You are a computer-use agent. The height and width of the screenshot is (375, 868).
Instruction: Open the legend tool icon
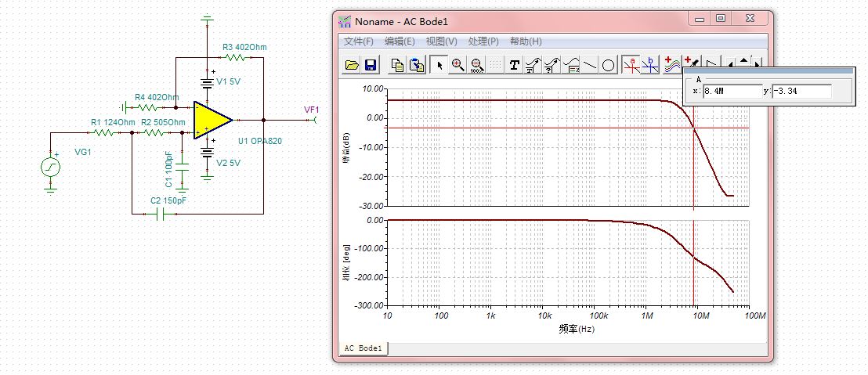571,65
